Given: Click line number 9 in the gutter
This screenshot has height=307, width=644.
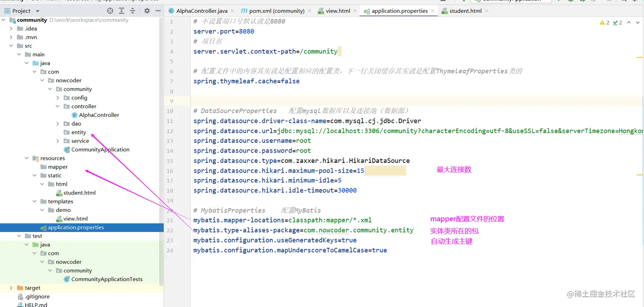Looking at the screenshot, I should pyautogui.click(x=171, y=101).
